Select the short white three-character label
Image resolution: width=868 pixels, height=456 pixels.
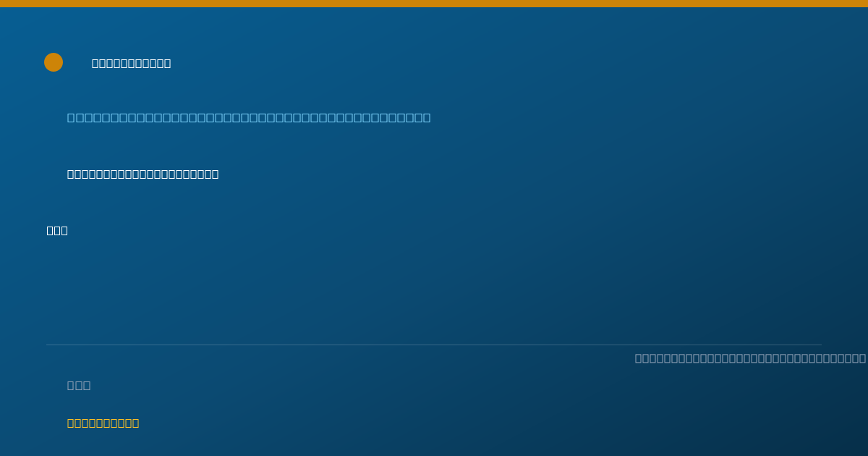point(57,231)
